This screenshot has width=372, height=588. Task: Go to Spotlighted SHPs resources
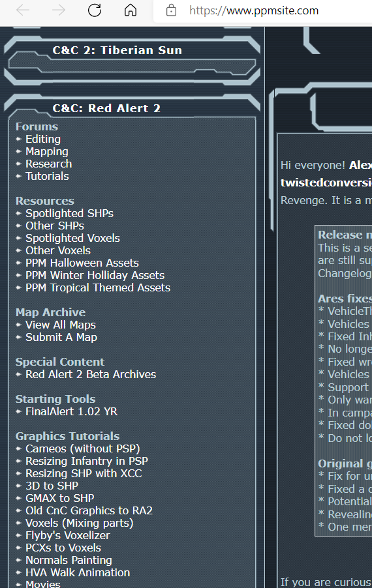pos(69,213)
